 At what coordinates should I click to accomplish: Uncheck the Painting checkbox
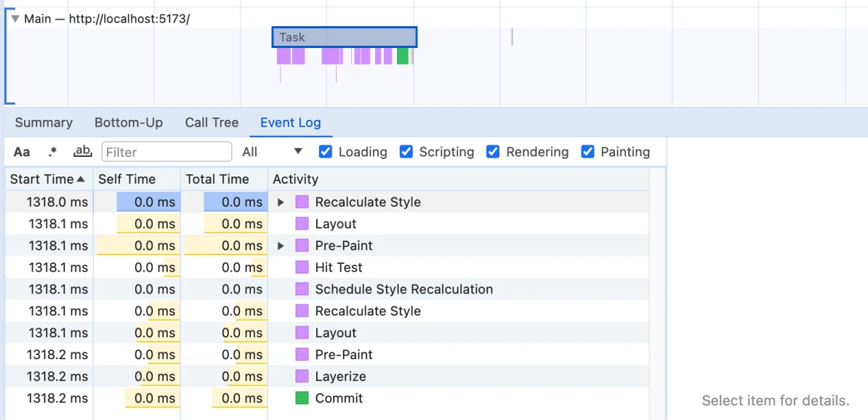[587, 152]
